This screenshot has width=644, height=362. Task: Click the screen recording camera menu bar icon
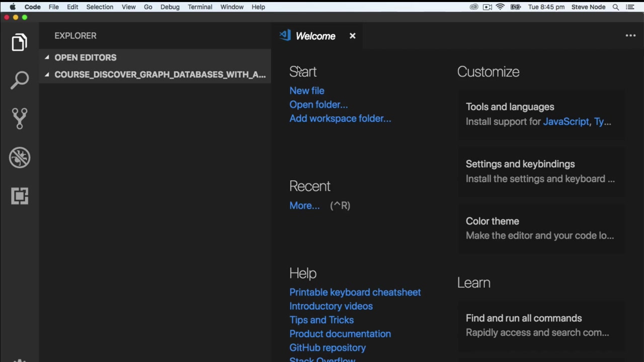click(487, 7)
